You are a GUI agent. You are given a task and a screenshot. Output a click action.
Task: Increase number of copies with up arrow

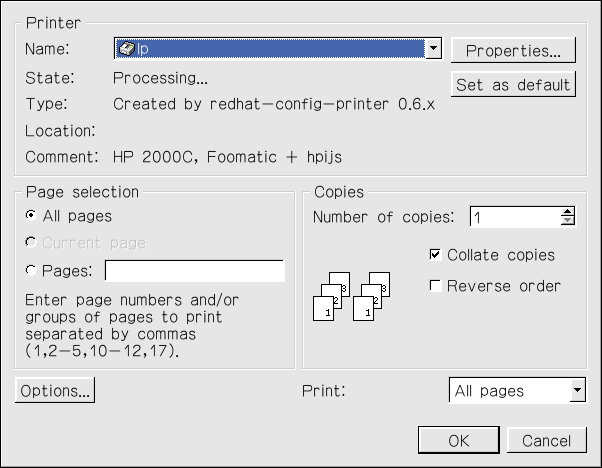pyautogui.click(x=567, y=212)
